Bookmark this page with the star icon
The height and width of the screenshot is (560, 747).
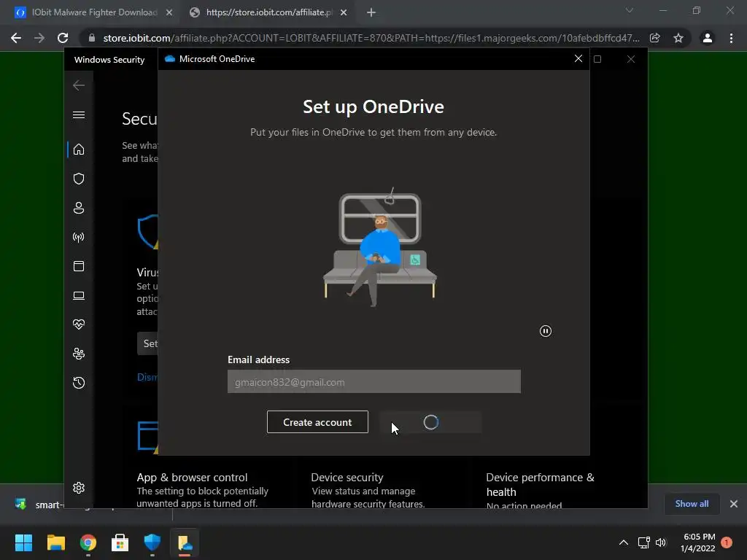click(x=678, y=38)
